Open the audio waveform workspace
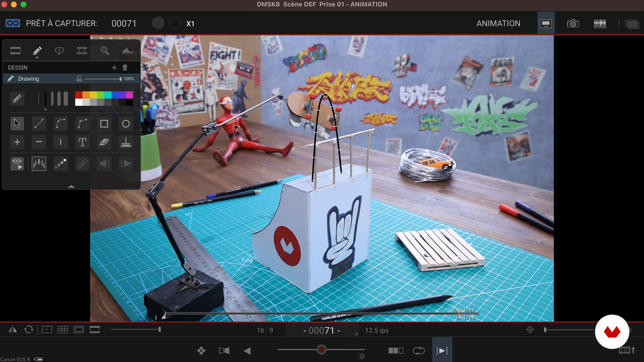The width and height of the screenshot is (644, 362). pos(600,23)
